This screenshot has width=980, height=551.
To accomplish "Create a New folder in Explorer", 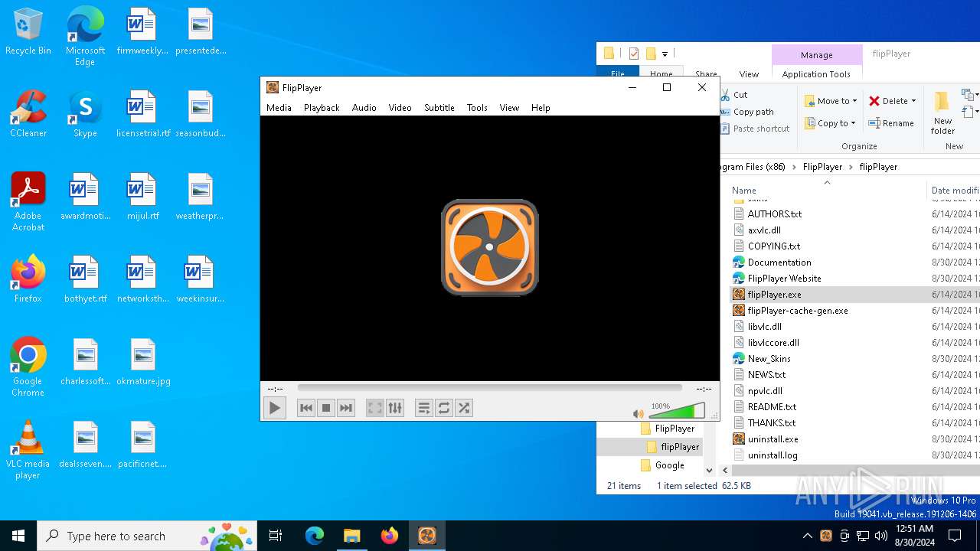I will pyautogui.click(x=942, y=112).
